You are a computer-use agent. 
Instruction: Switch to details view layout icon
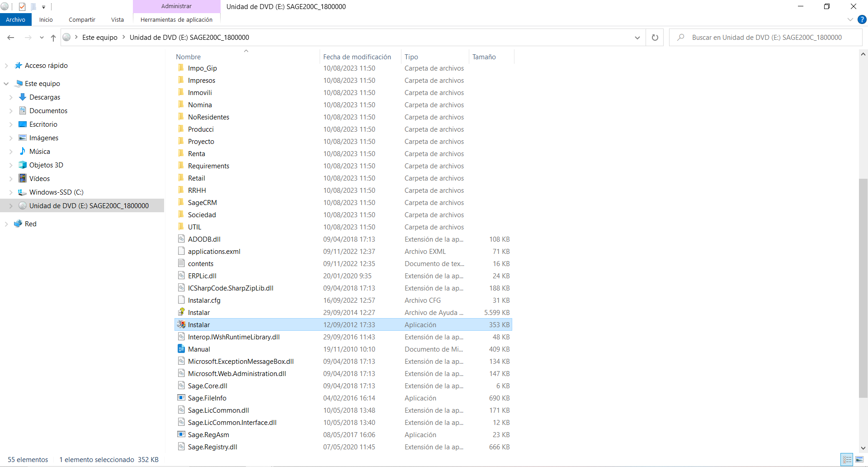click(x=847, y=460)
